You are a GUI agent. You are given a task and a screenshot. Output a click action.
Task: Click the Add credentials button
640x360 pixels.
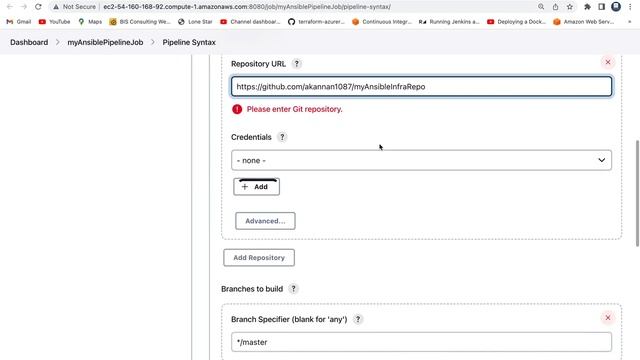click(x=256, y=187)
